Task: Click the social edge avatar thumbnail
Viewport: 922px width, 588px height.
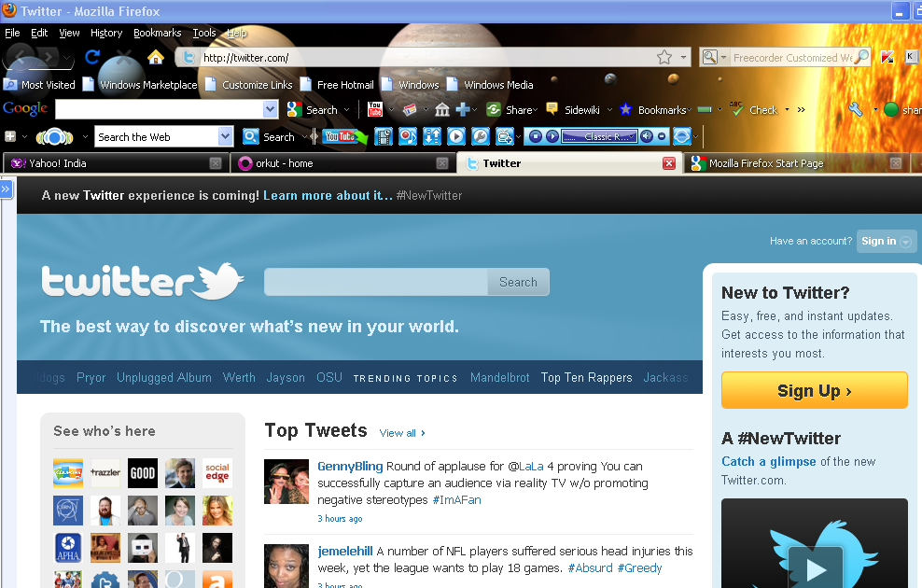Action: coord(217,473)
